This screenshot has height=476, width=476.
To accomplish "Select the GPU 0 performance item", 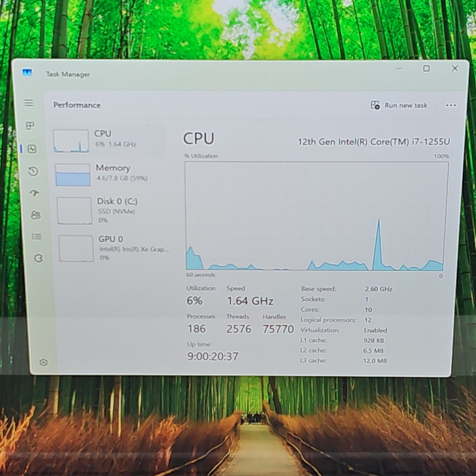I will (114, 248).
